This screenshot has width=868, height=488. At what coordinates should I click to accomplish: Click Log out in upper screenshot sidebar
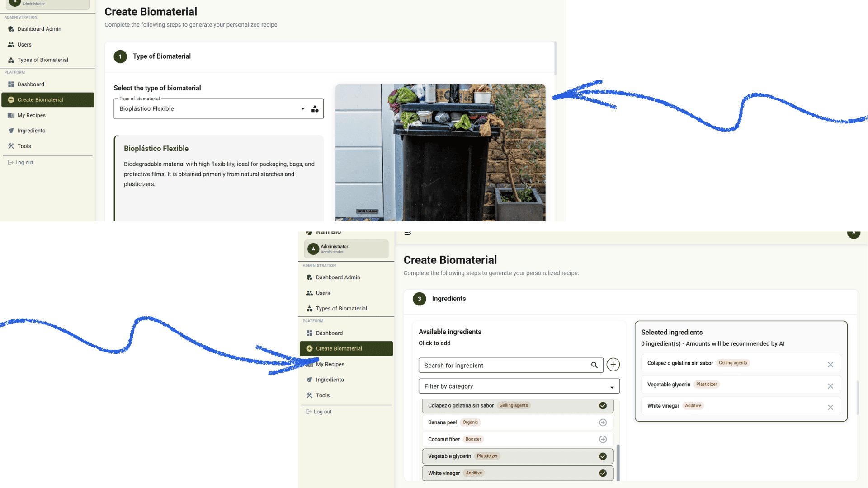pyautogui.click(x=20, y=163)
